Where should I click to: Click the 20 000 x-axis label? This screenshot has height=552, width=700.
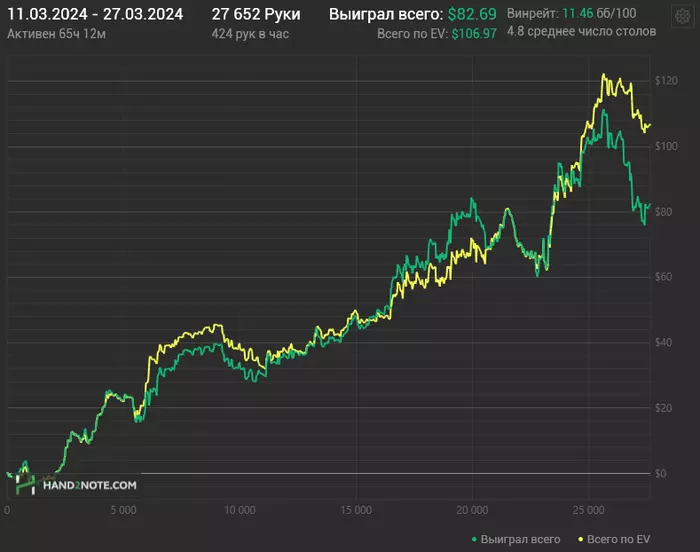[x=472, y=510]
